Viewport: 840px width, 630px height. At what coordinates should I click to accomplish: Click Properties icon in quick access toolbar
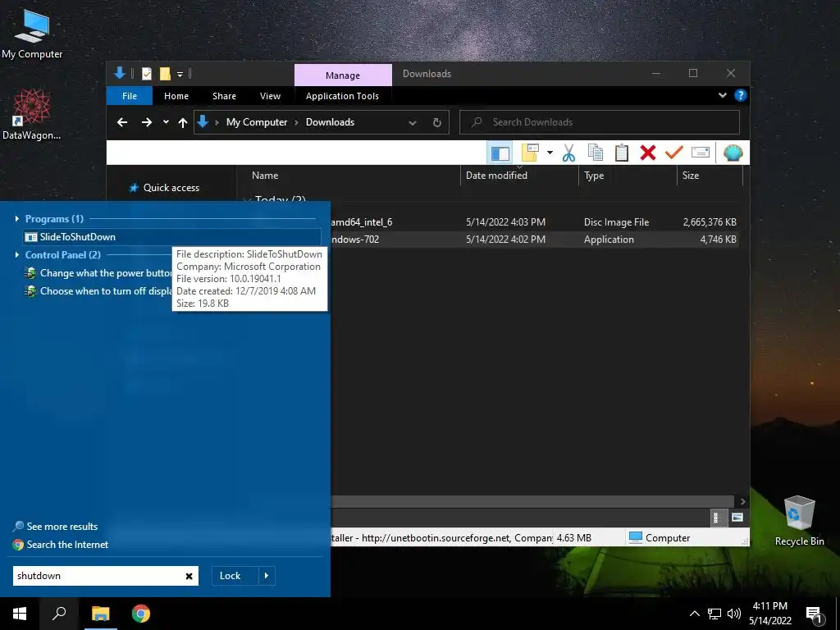[146, 74]
